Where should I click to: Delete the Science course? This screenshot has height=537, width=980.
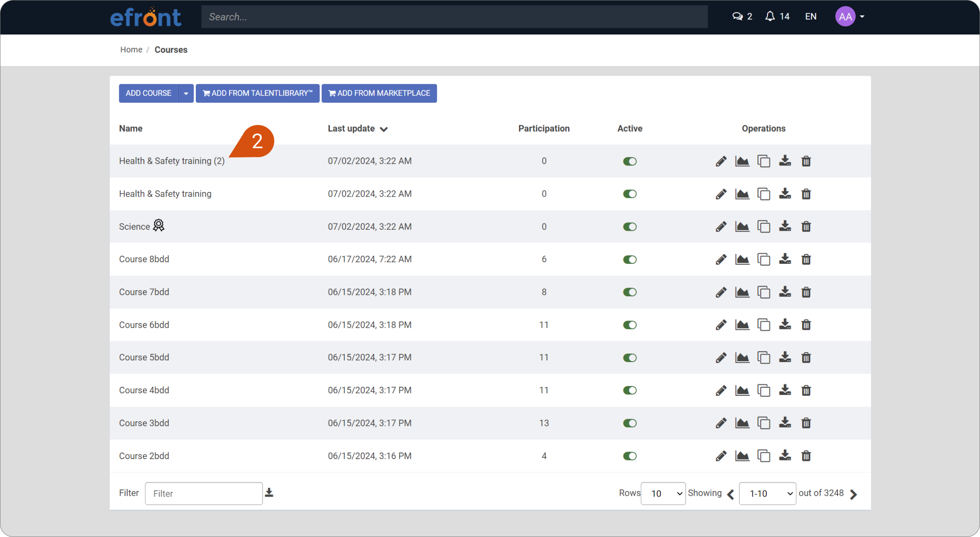click(806, 227)
